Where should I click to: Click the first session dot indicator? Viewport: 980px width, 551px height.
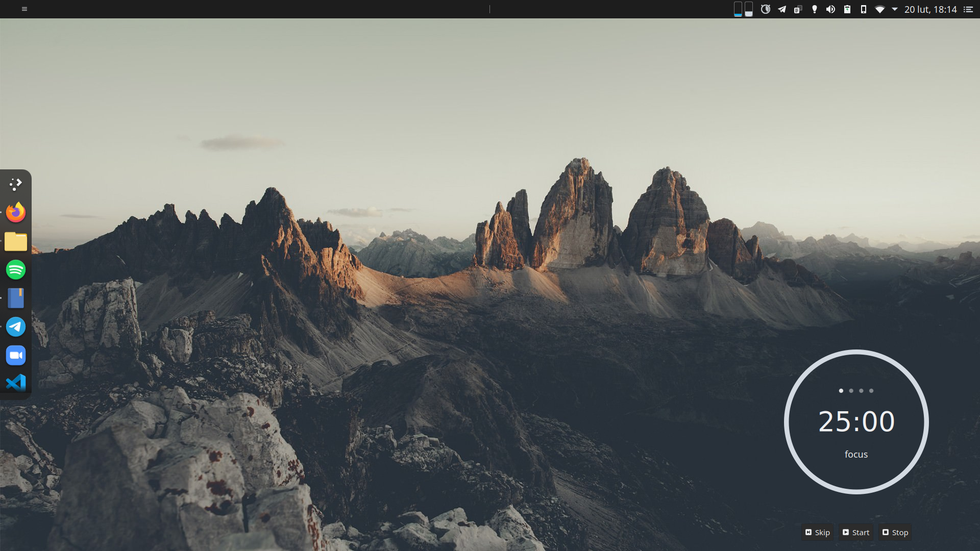(x=841, y=391)
